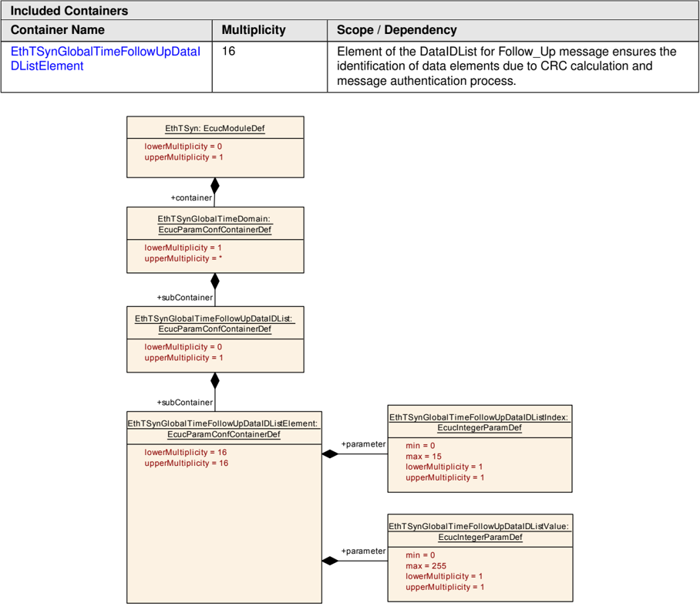Click the "max = 15" attribute
The height and width of the screenshot is (607, 700).
pos(424,456)
